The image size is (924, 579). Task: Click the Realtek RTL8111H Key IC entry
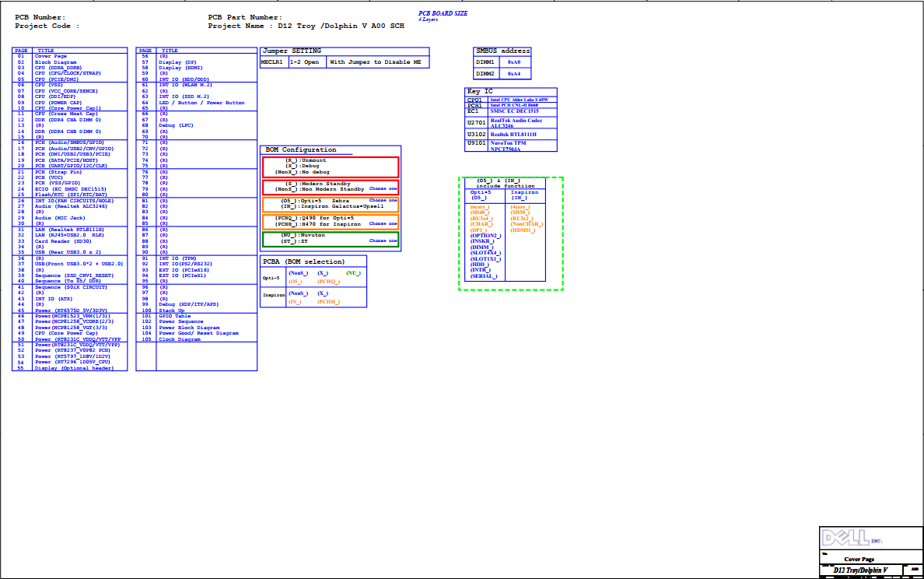[x=513, y=135]
